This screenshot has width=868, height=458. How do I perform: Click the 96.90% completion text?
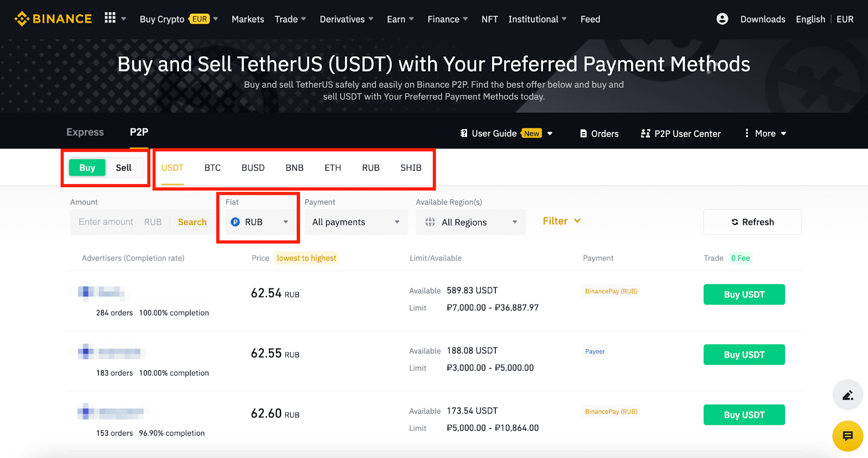point(172,433)
